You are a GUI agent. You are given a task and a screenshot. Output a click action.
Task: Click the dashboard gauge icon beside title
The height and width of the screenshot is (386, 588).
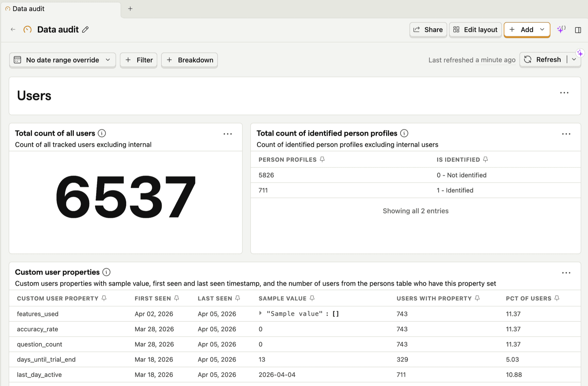coord(27,29)
